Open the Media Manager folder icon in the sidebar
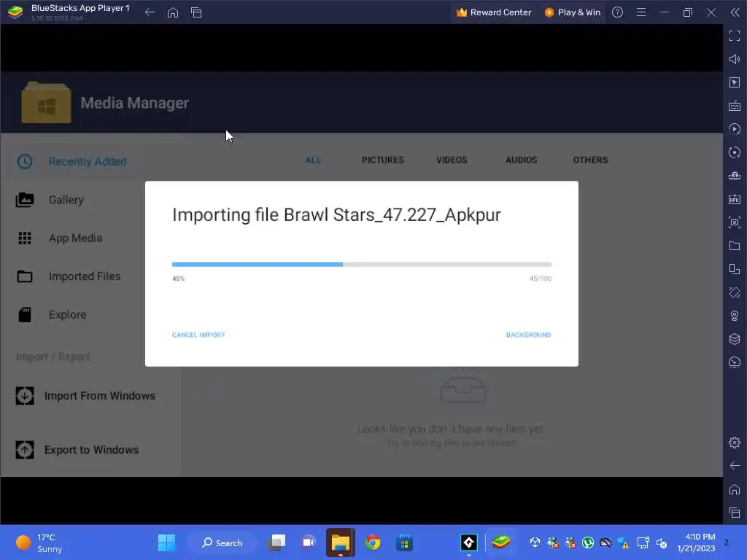The height and width of the screenshot is (560, 747). coord(735,246)
